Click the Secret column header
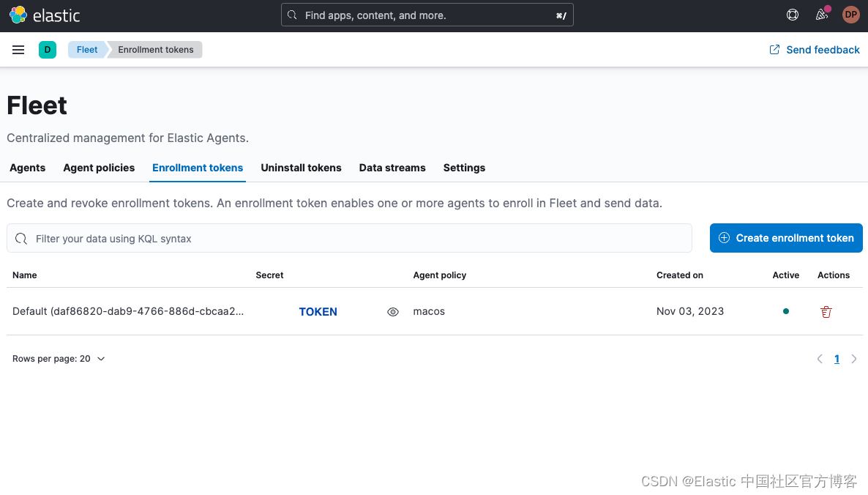The image size is (868, 495). [269, 275]
